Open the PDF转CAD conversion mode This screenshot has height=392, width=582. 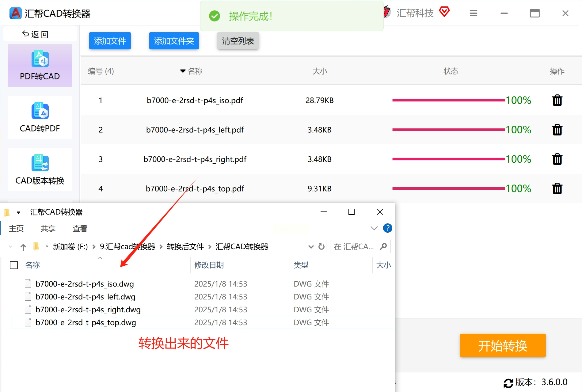[40, 65]
